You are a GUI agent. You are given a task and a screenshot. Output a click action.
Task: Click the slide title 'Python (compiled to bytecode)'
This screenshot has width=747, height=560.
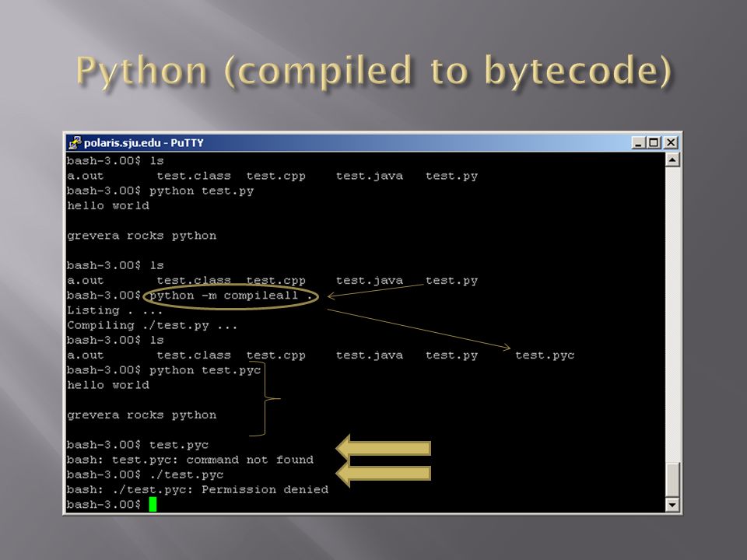pos(373,71)
